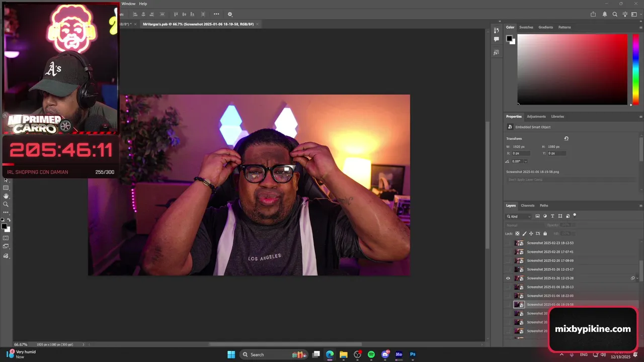Show layer Screenshot 2025-01-06 18-20-13
Image resolution: width=644 pixels, height=362 pixels.
(508, 287)
